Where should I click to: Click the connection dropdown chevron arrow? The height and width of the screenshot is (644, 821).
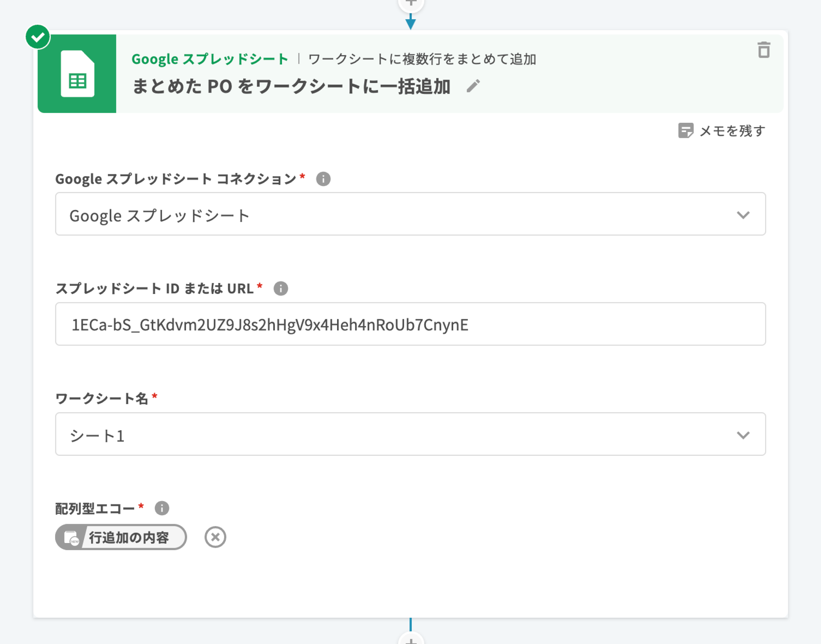pyautogui.click(x=742, y=215)
